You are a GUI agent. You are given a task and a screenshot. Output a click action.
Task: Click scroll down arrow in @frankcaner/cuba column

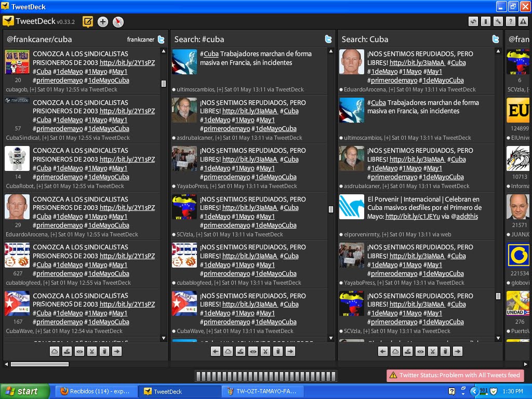coord(164,338)
